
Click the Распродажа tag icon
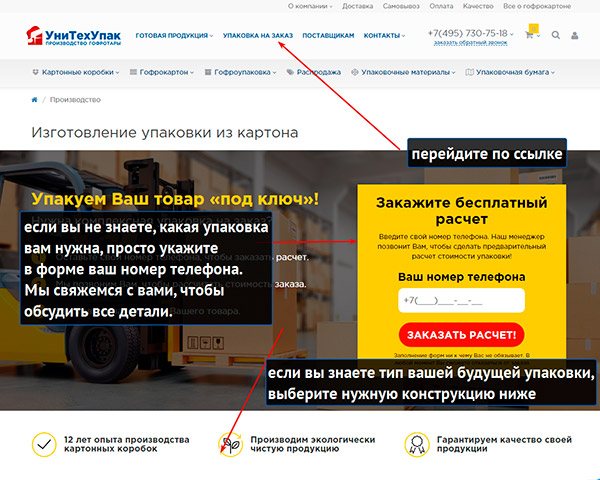pyautogui.click(x=290, y=72)
